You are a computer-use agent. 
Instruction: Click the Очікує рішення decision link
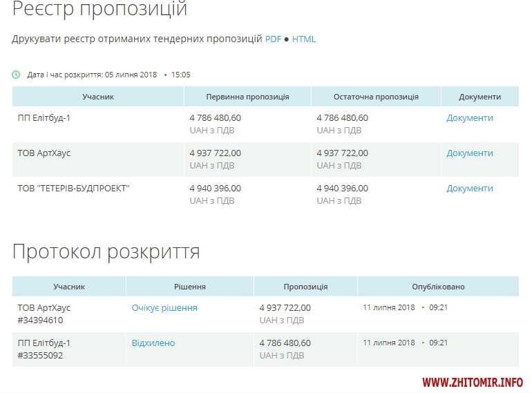click(164, 308)
